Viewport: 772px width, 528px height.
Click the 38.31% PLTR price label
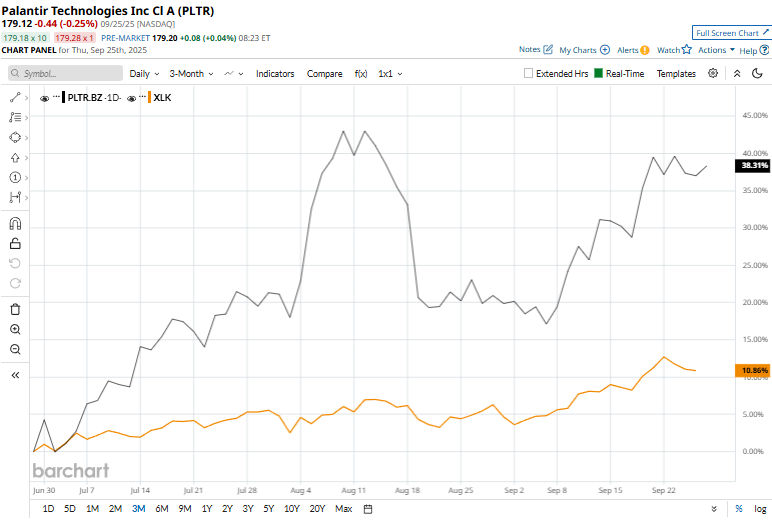coord(752,165)
